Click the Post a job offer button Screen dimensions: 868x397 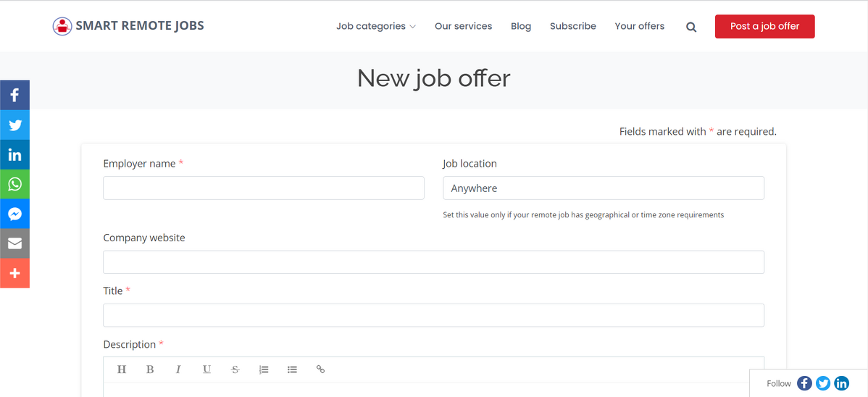(x=764, y=26)
